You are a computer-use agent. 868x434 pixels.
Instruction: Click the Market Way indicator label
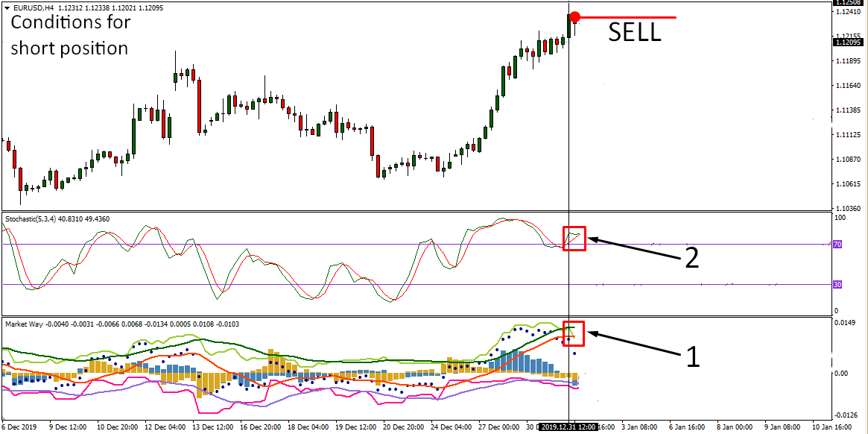(x=25, y=325)
